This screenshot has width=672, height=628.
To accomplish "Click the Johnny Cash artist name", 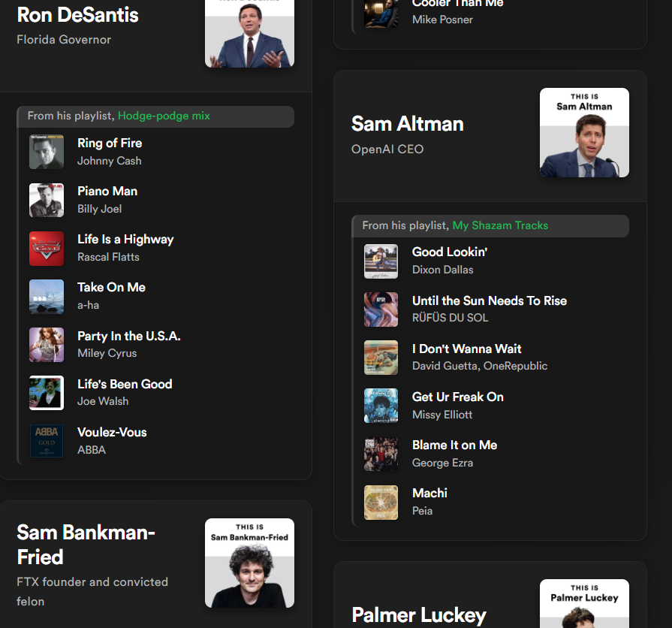I will click(110, 161).
